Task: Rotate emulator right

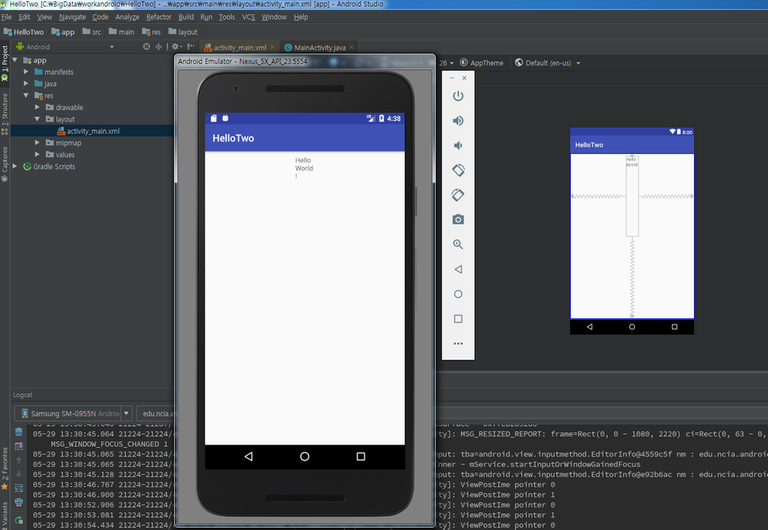Action: [x=458, y=195]
